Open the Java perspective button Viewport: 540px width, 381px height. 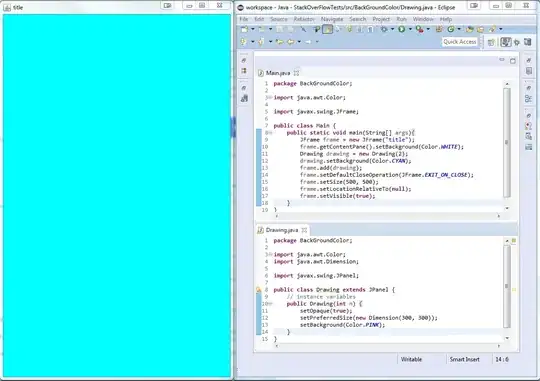tap(505, 42)
